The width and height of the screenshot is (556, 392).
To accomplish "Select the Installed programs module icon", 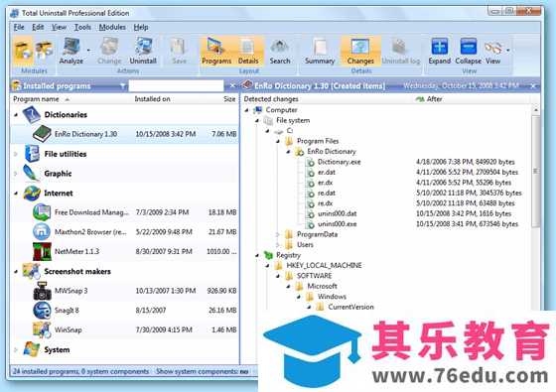I will coord(23,51).
